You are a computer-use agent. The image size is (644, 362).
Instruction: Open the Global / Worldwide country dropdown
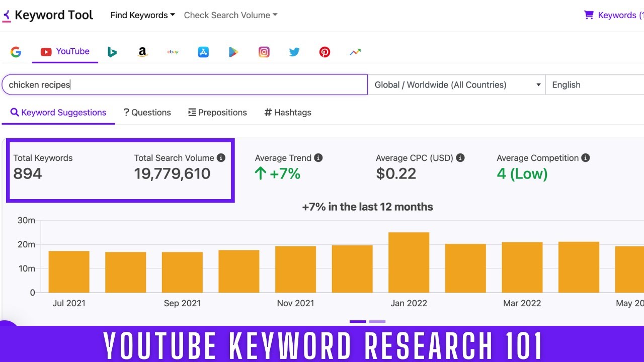pyautogui.click(x=457, y=85)
